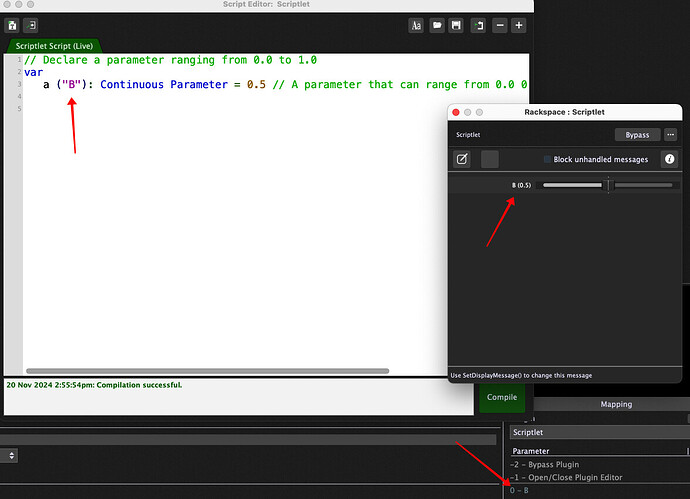Select "0 - B" parameter row
690x499 pixels.
click(x=519, y=490)
